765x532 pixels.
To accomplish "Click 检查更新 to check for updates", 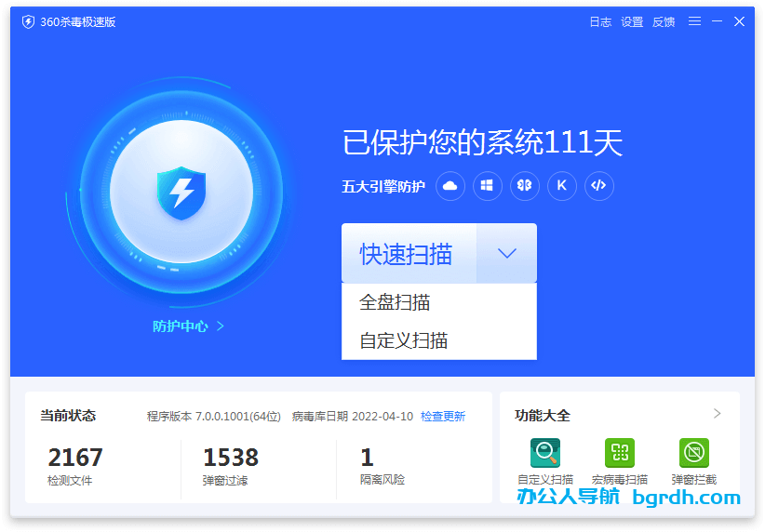I will point(443,417).
